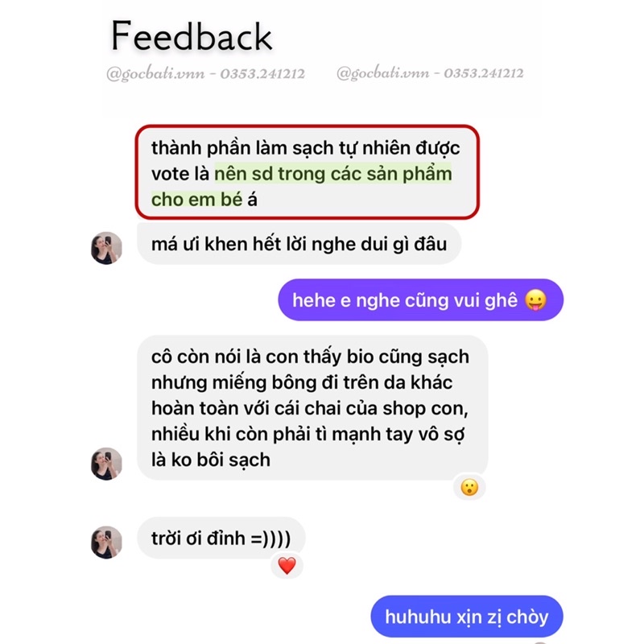
Task: Click the left '@gocbati.vnn' watermark text
Action: [155, 74]
